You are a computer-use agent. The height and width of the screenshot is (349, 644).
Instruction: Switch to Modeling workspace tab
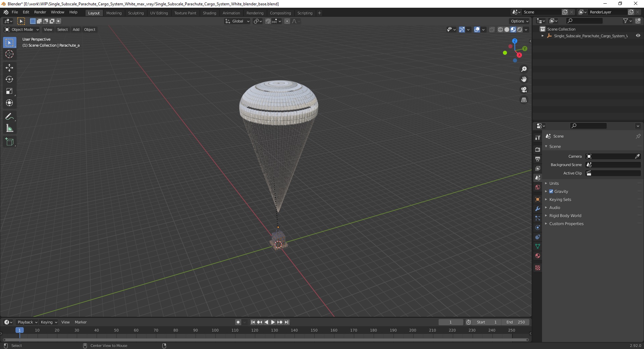tap(114, 13)
